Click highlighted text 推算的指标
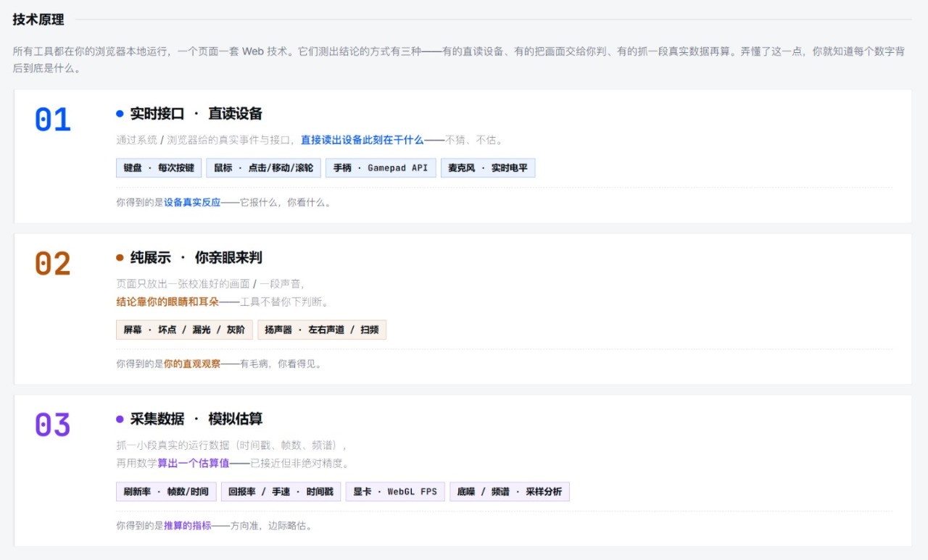This screenshot has height=560, width=928. [x=188, y=526]
